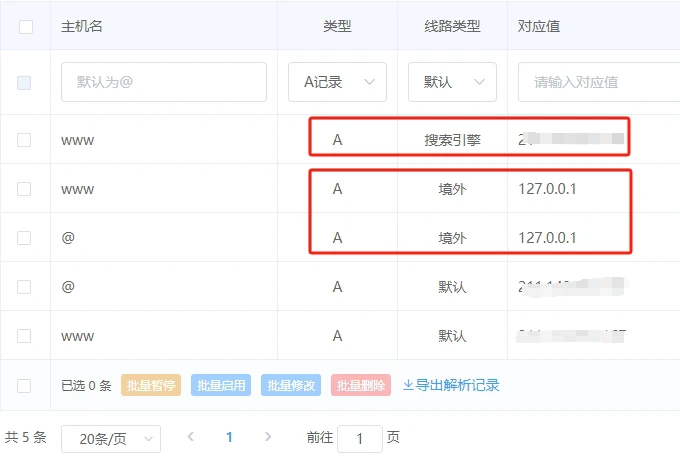Click the 请输入对应值 input field

(x=597, y=82)
